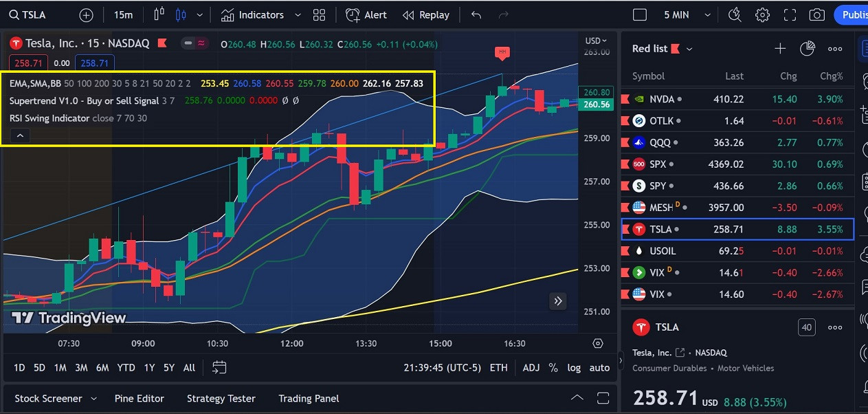Select the 3M date range

pyautogui.click(x=81, y=368)
